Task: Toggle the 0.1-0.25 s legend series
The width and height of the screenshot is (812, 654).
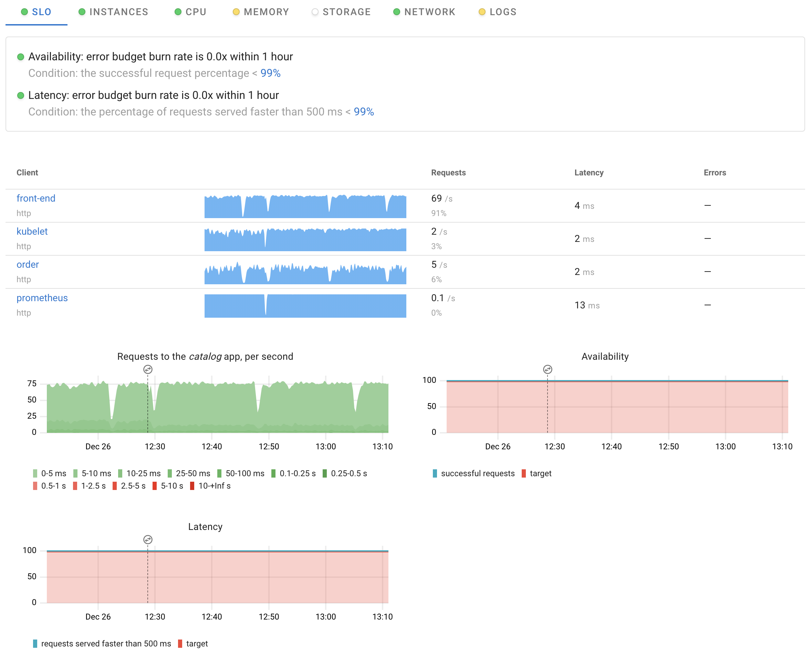Action: pyautogui.click(x=294, y=473)
